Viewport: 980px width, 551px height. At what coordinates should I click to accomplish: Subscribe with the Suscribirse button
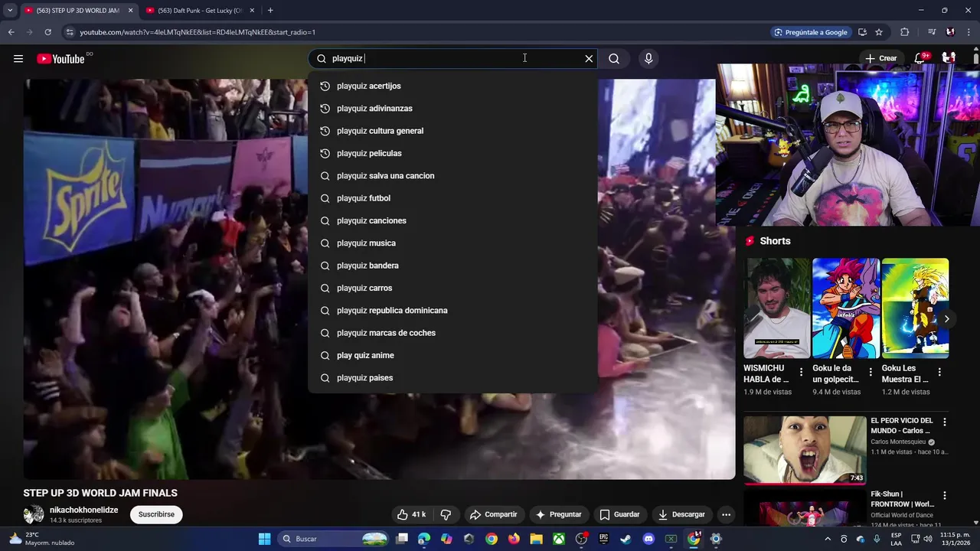coord(156,514)
